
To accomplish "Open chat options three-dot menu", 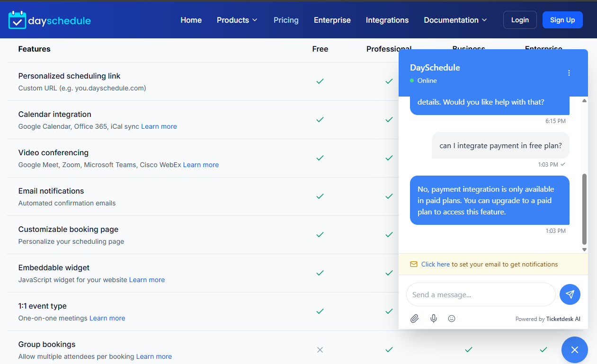I will tap(569, 73).
